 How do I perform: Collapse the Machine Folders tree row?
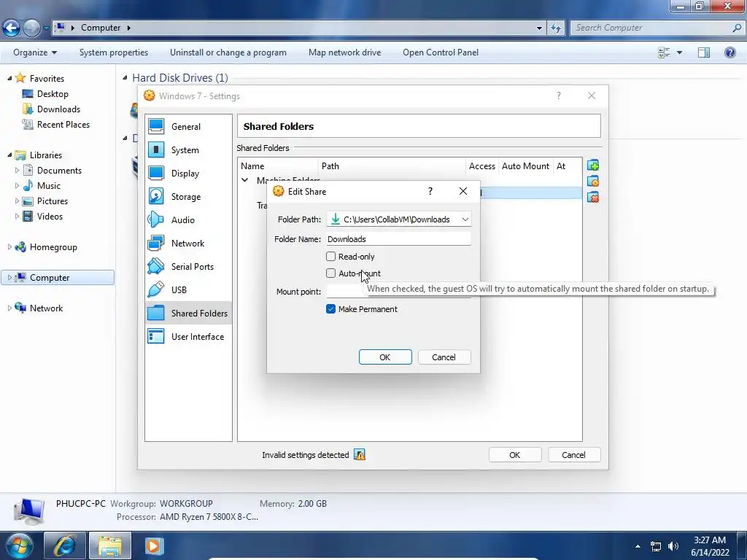(245, 181)
